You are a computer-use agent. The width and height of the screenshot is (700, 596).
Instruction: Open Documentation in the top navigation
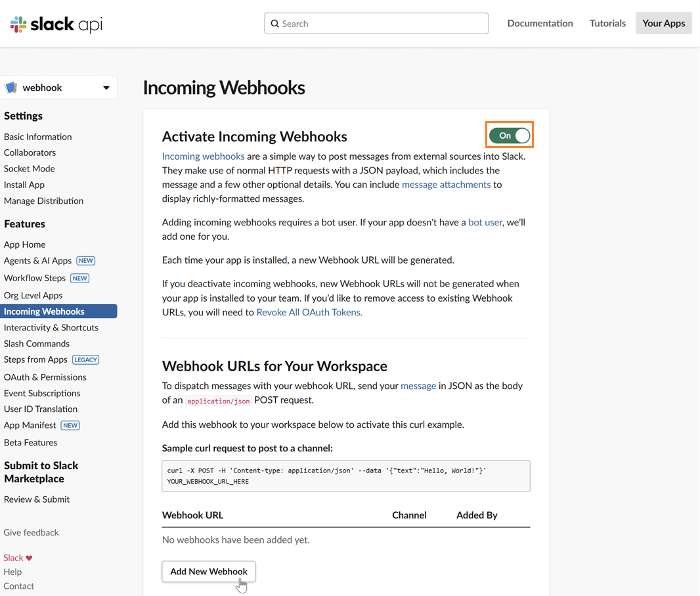point(540,23)
